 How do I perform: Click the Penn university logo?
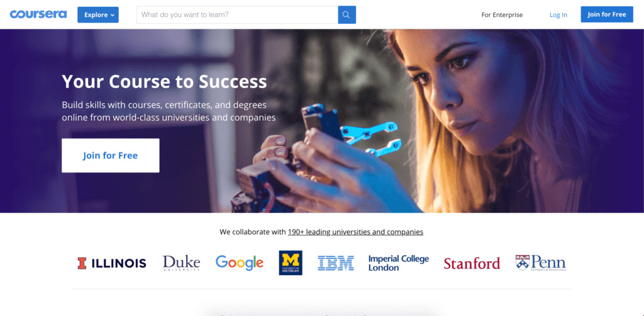pyautogui.click(x=540, y=262)
